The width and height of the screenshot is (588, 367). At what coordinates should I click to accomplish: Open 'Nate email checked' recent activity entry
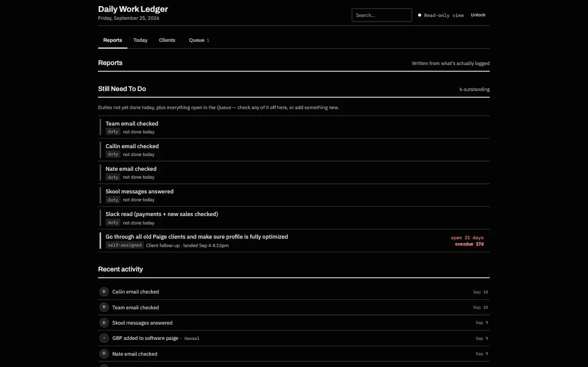294,354
